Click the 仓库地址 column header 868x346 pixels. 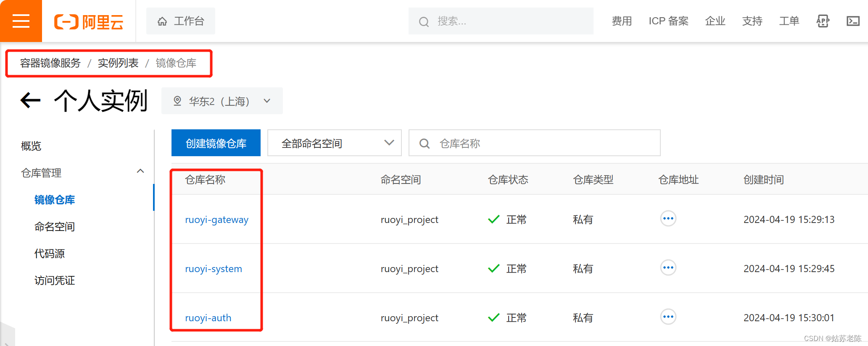coord(678,180)
